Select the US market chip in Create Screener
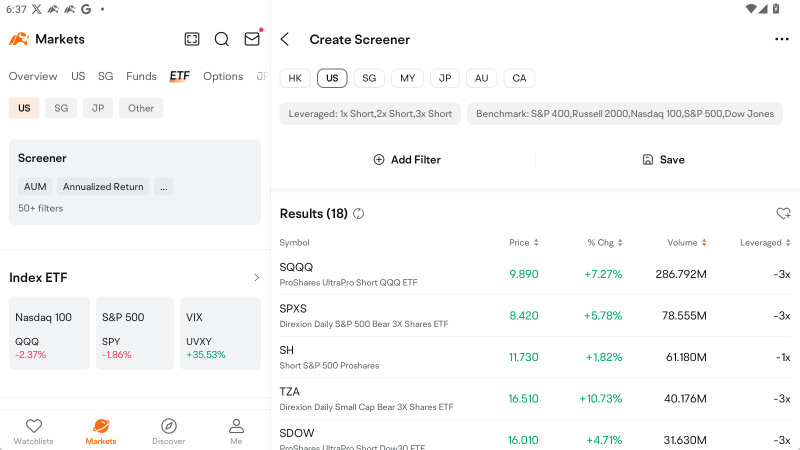 (332, 78)
